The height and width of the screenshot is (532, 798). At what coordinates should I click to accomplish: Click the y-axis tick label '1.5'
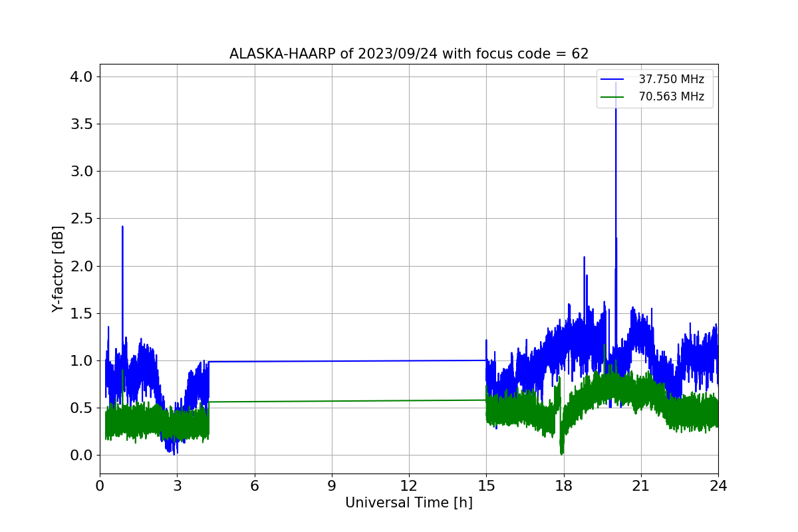(x=80, y=314)
